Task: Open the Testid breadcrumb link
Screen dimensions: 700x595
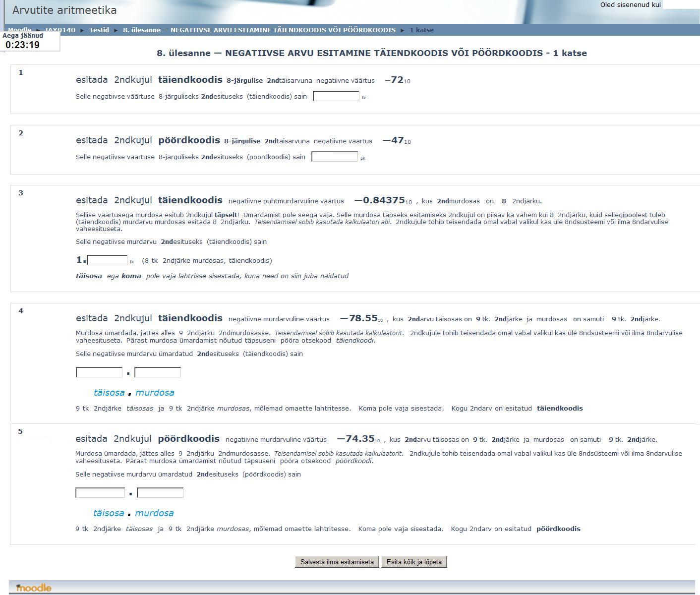Action: click(99, 30)
